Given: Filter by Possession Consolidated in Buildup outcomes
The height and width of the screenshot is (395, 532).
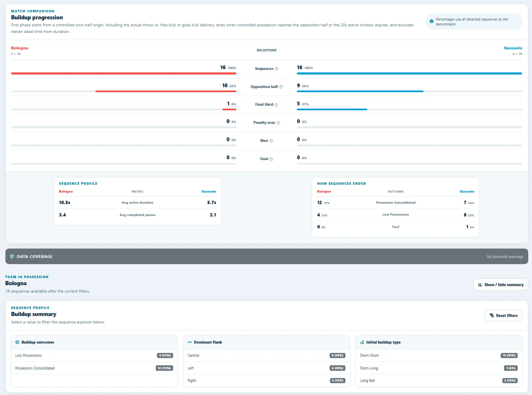Looking at the screenshot, I should point(94,368).
